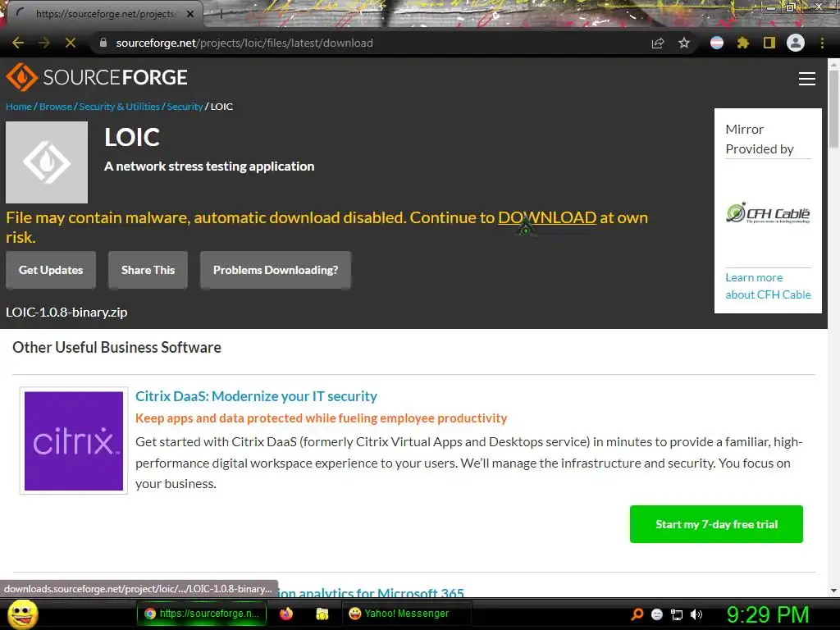Screen dimensions: 840x630
Task: Click the padlock site info icon
Action: 103,43
